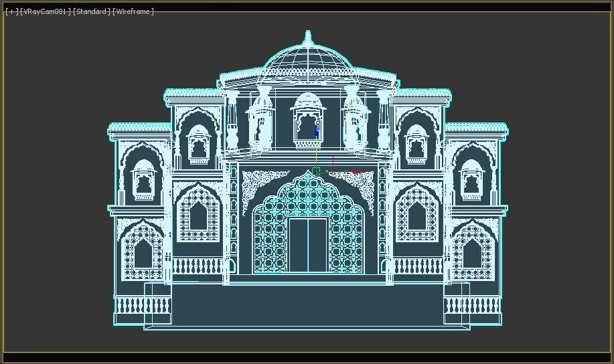Viewport: 614px width, 364px height.
Task: Click the red X axis transform gizmo arrow
Action: click(358, 171)
